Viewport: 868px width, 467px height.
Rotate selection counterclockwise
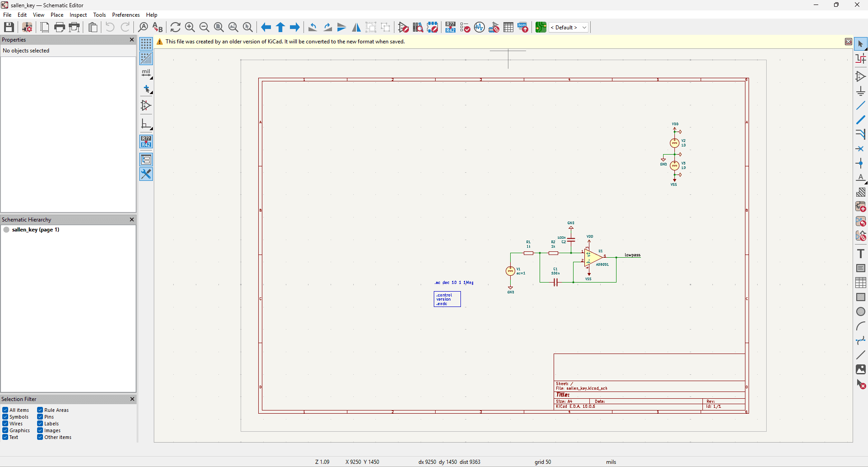tap(313, 27)
